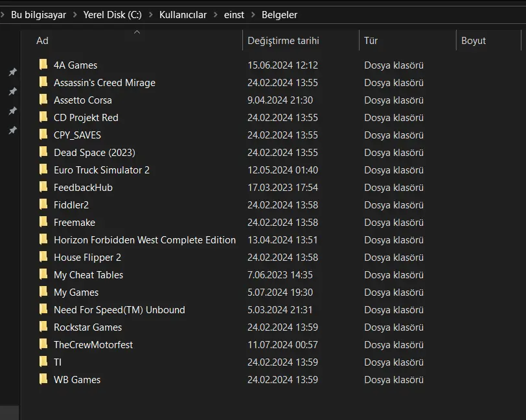Click the Need For Speed Unbound folder icon
Screen dimensions: 526x420
(x=43, y=309)
